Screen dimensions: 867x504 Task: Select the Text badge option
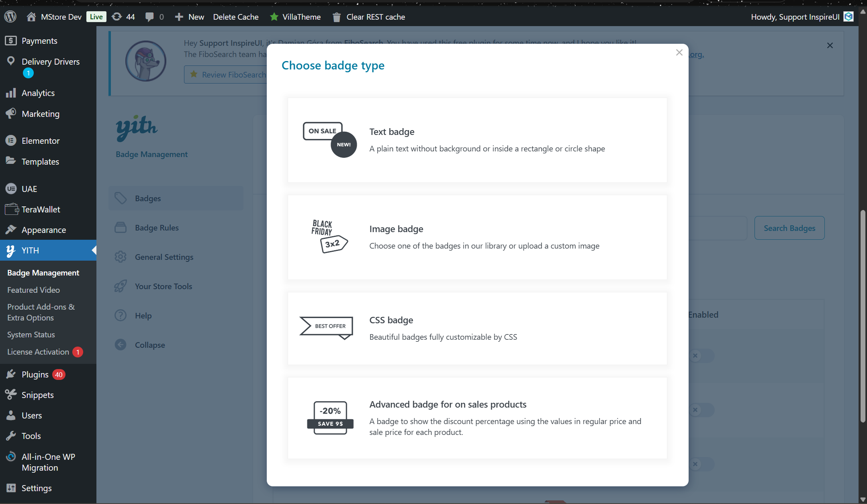click(x=477, y=140)
